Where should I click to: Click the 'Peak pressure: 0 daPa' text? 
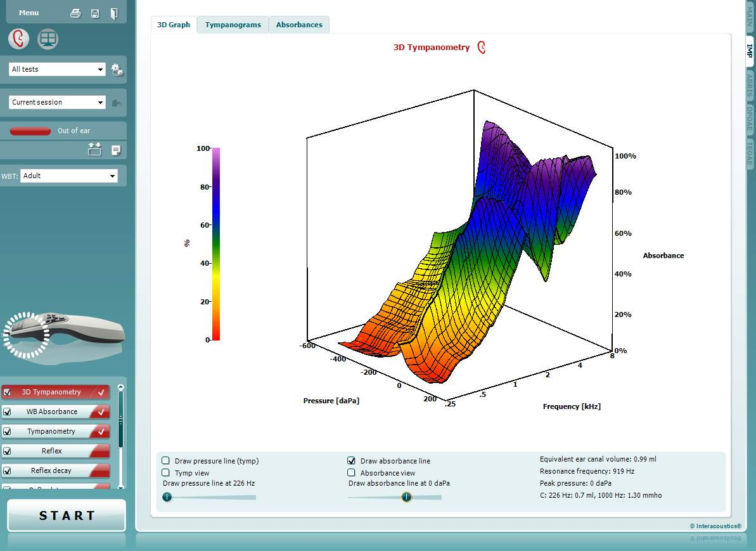click(x=575, y=483)
